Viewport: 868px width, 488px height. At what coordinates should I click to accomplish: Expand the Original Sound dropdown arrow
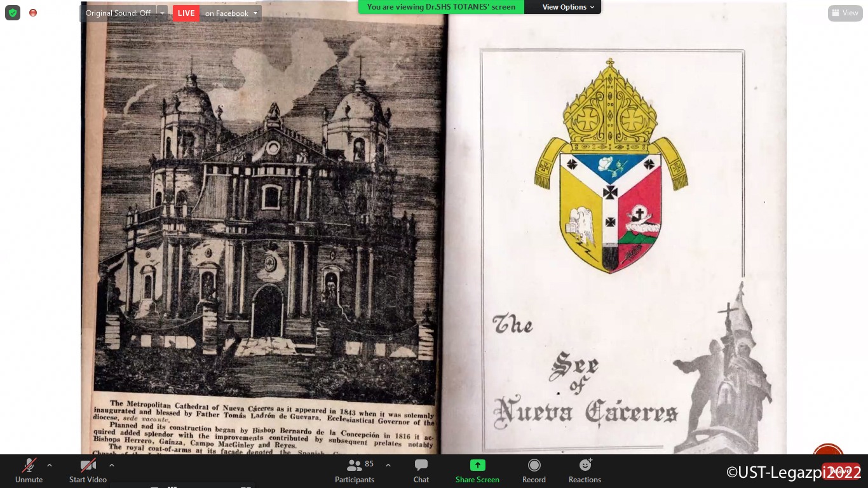[162, 13]
